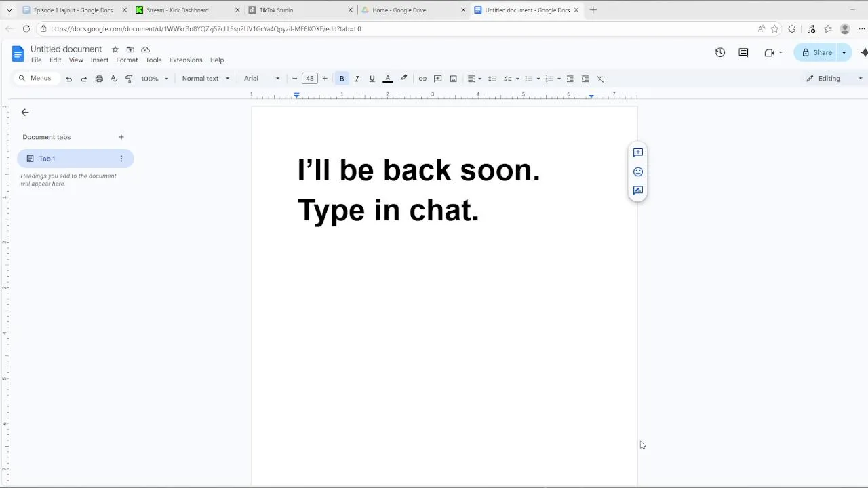Open the highlight color picker
Screen dimensions: 868x488
coord(404,79)
